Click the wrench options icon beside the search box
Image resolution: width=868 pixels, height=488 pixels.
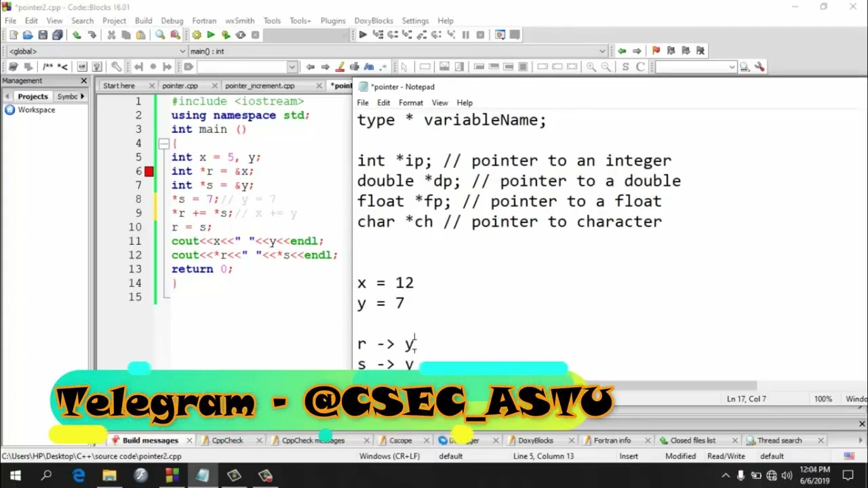click(x=759, y=67)
